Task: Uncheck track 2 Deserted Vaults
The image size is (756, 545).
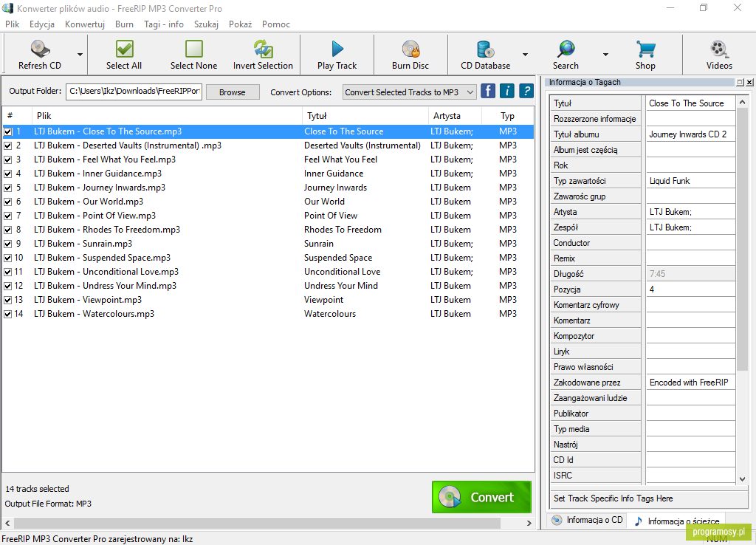Action: click(x=8, y=145)
